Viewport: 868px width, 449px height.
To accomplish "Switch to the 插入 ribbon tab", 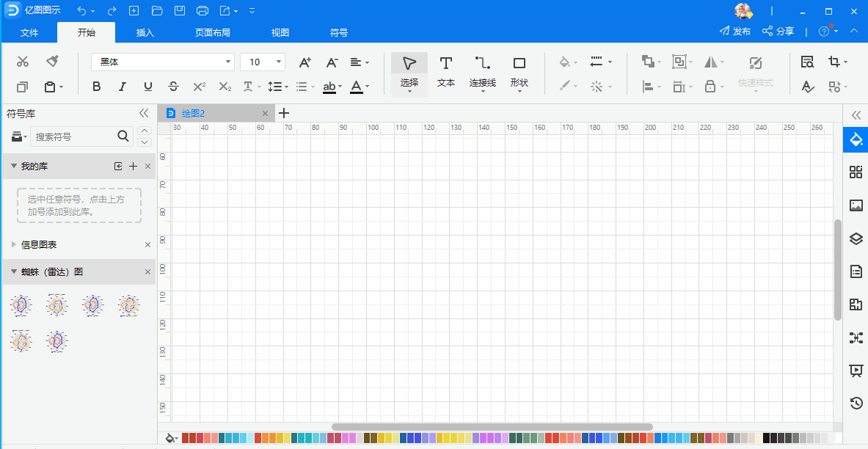I will click(145, 33).
